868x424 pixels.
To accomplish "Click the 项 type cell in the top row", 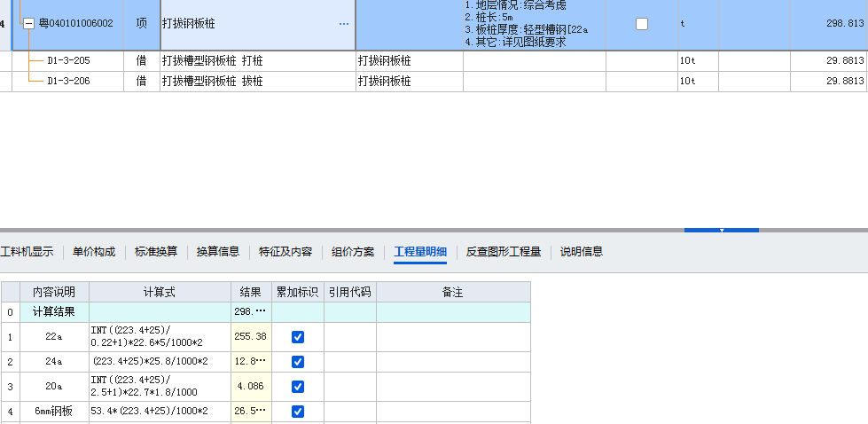I will (x=142, y=24).
